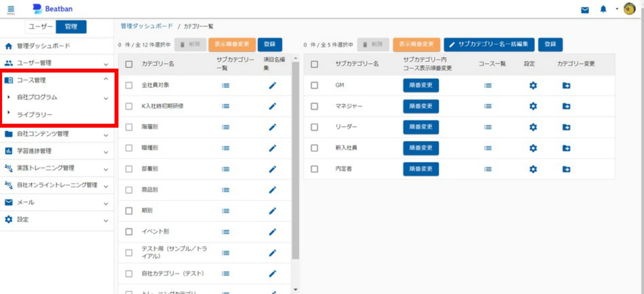Open course list icon for 内定者
The image size is (644, 294).
488,169
